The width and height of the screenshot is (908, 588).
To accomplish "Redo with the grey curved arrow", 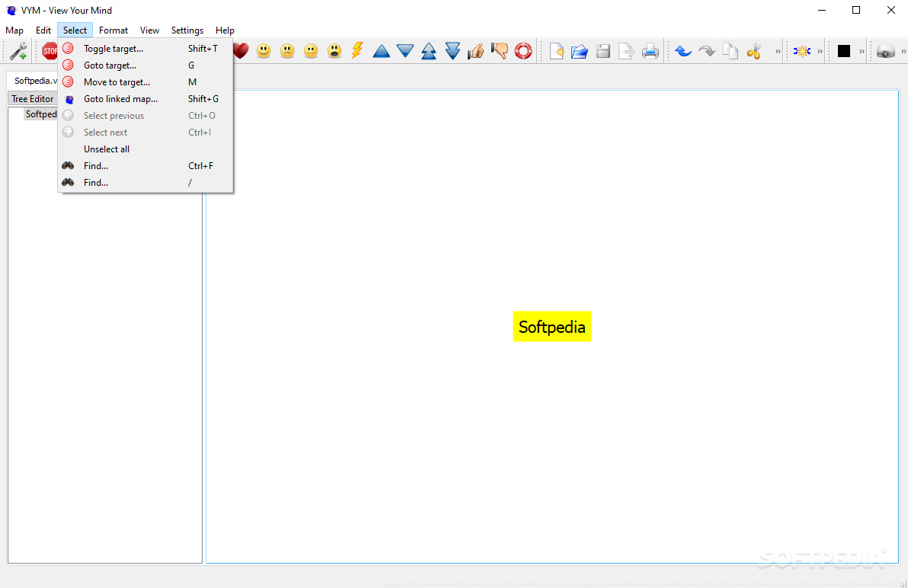I will click(706, 51).
